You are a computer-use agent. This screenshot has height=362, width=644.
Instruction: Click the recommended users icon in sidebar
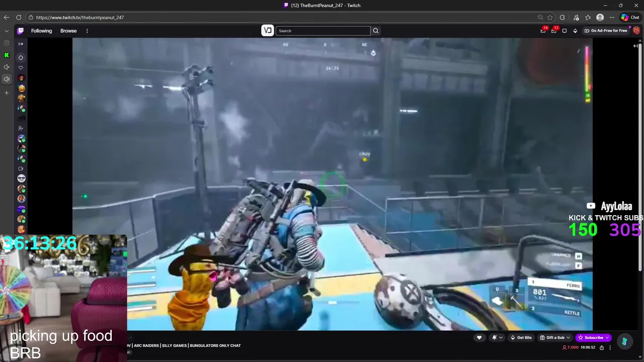click(21, 128)
